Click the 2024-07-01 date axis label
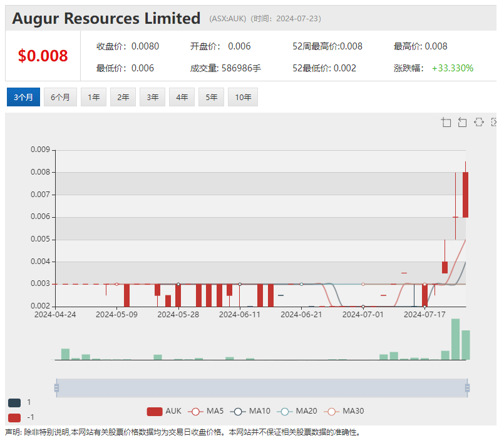The height and width of the screenshot is (448, 504). point(363,315)
